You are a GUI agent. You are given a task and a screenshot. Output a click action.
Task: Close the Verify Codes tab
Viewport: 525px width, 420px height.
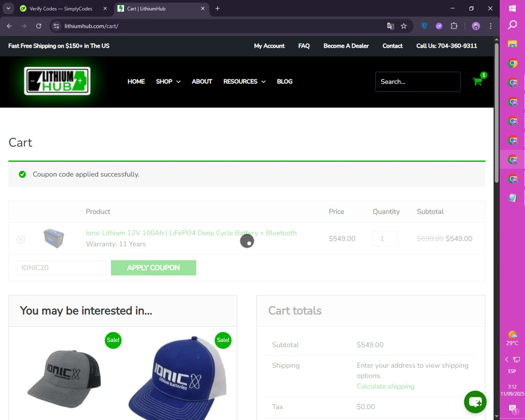click(x=105, y=8)
